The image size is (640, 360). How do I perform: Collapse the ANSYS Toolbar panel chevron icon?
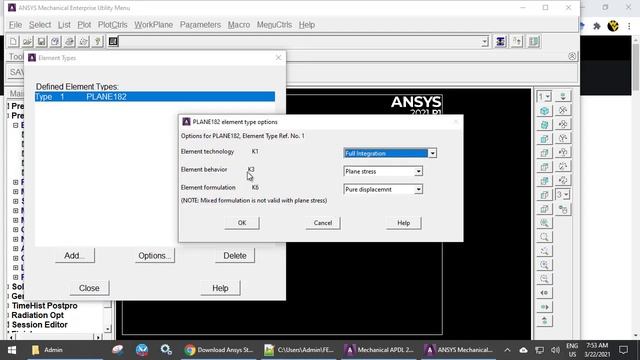572,57
